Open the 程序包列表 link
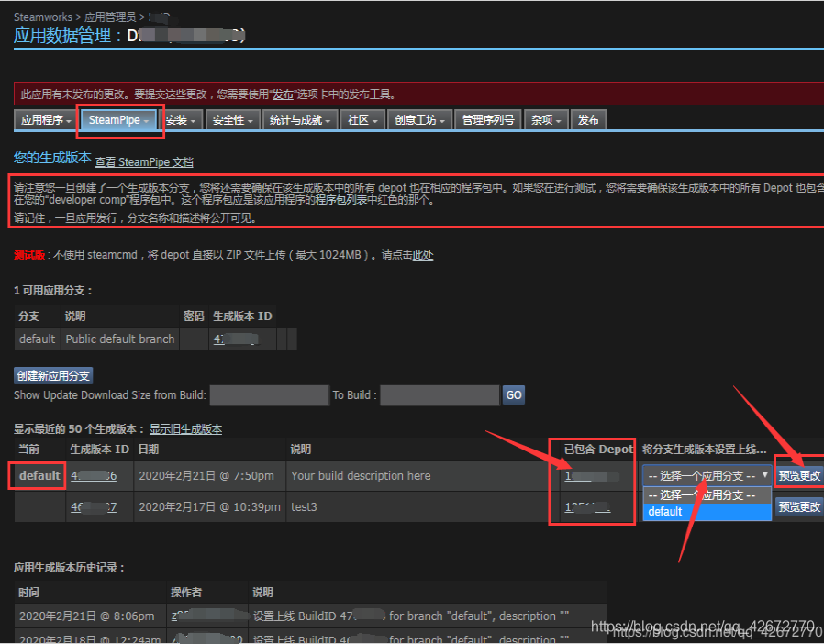This screenshot has height=644, width=824. coord(340,200)
